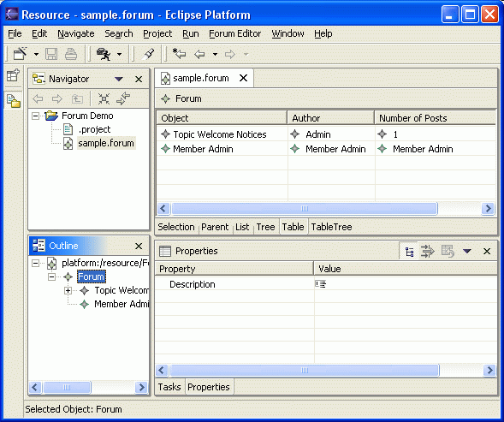Click the Last Edit Location icon
504x422 pixels.
(x=179, y=54)
